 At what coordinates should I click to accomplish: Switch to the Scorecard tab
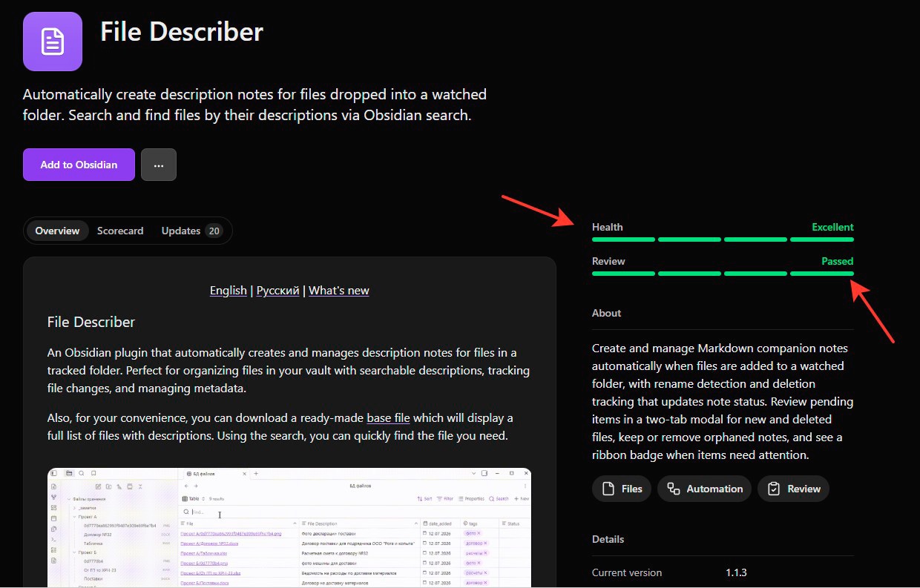[120, 231]
